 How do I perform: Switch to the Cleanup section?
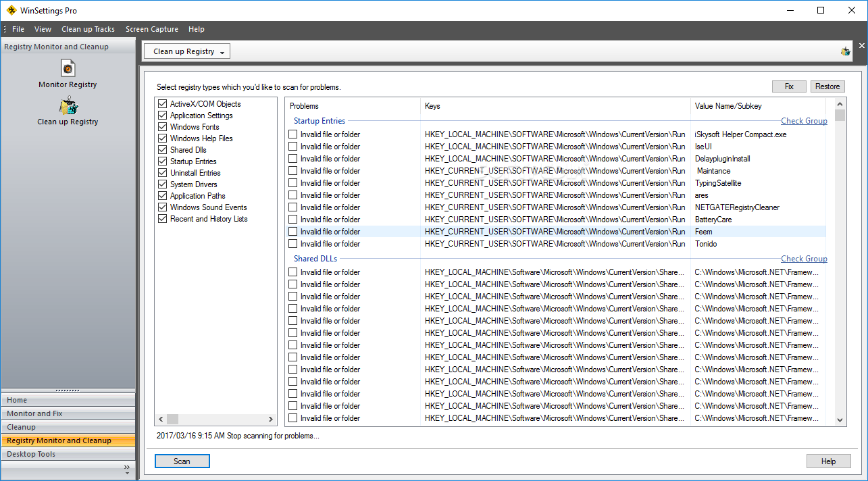point(68,427)
